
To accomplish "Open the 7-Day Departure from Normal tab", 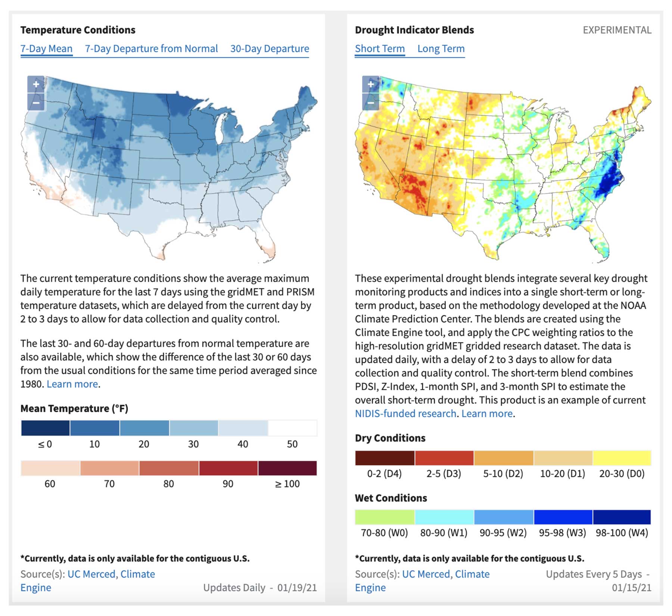I will (x=151, y=49).
